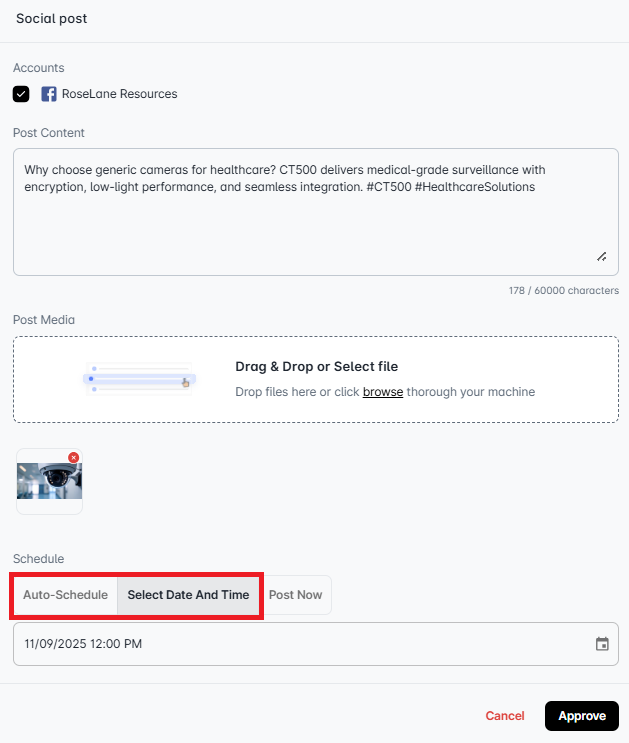Open the calendar date picker icon

pos(602,644)
